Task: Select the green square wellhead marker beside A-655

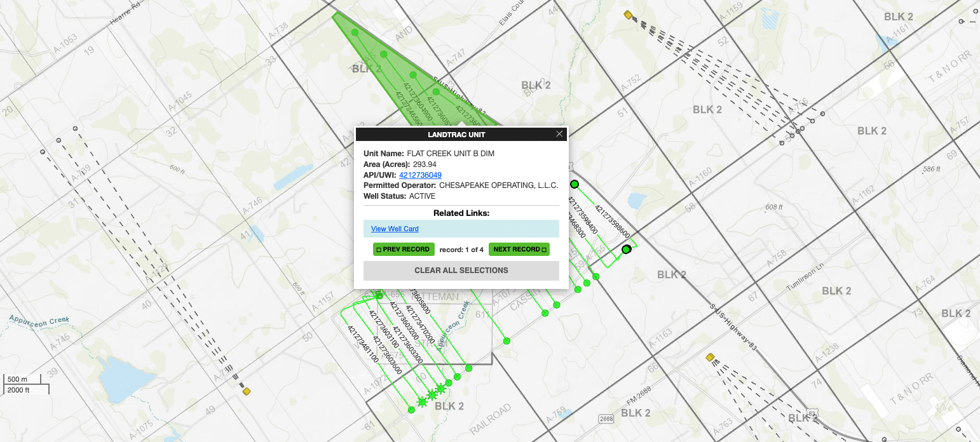Action: (x=379, y=295)
